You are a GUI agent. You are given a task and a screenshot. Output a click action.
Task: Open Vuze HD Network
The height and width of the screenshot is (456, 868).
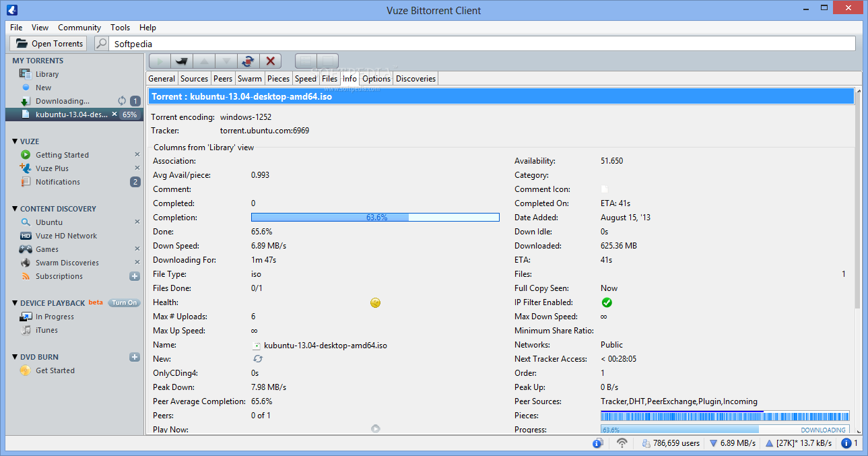[66, 236]
